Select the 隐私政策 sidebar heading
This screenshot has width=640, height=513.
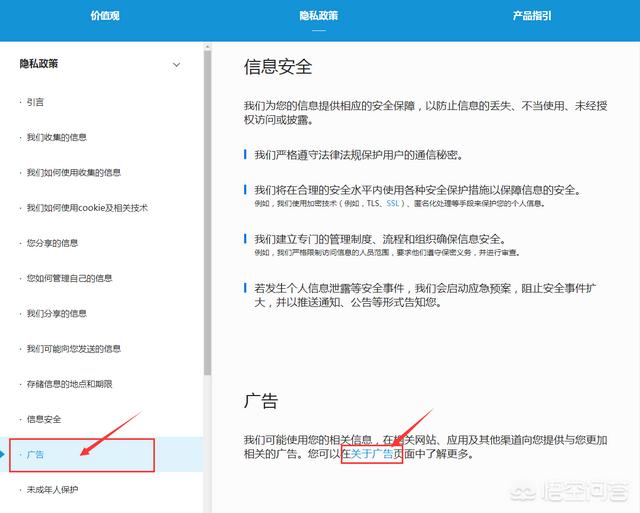[x=39, y=64]
